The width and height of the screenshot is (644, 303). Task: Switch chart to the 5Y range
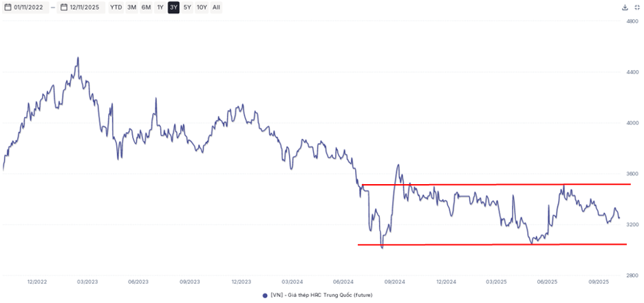(x=187, y=8)
